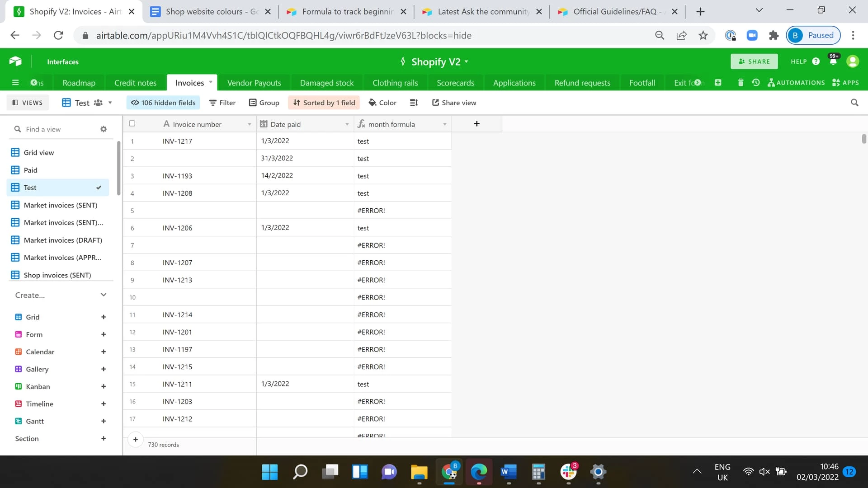Open Slack from the taskbar
Screen dimensions: 868x488
[x=568, y=472]
